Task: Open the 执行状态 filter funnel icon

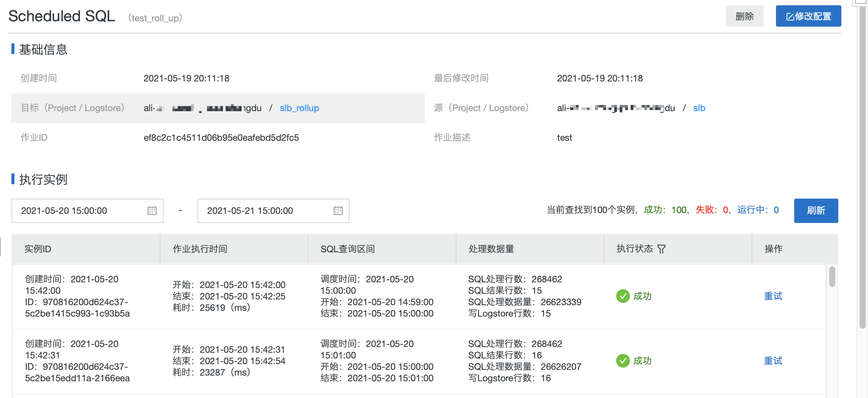Action: click(661, 249)
